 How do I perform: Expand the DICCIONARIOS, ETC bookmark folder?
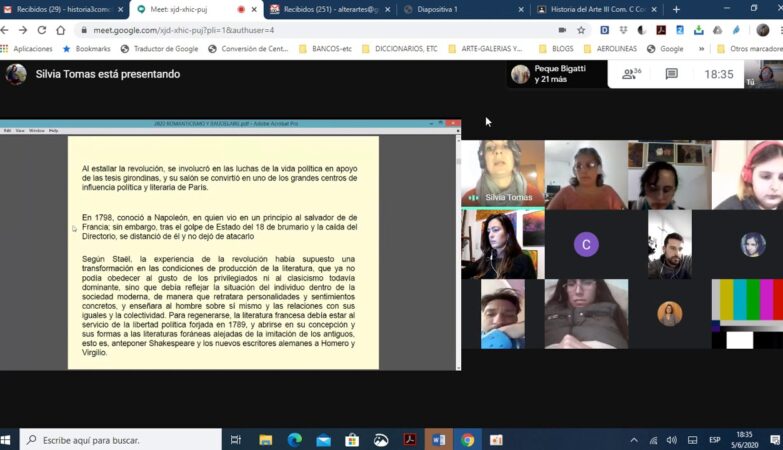(x=400, y=49)
